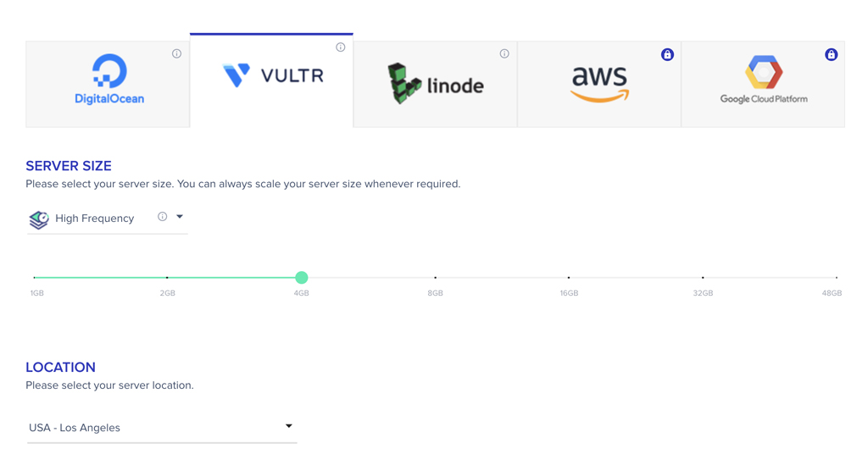Click the 32GB size label
This screenshot has height=471, width=868.
tap(703, 293)
